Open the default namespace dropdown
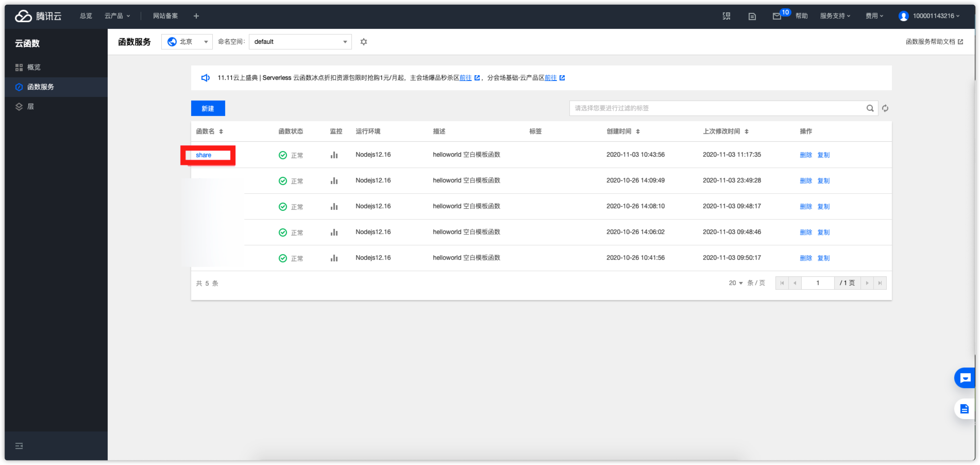The image size is (980, 465). pyautogui.click(x=300, y=42)
